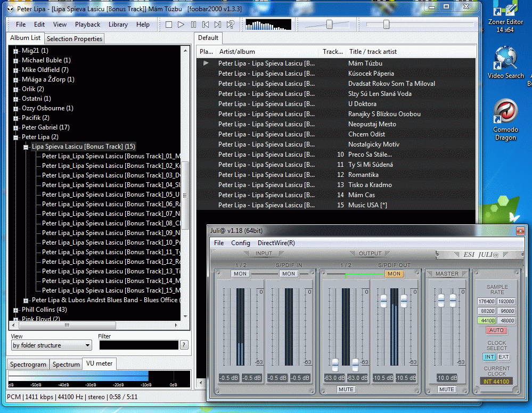
Task: Skip to next track in foobar2000
Action: pyautogui.click(x=218, y=25)
